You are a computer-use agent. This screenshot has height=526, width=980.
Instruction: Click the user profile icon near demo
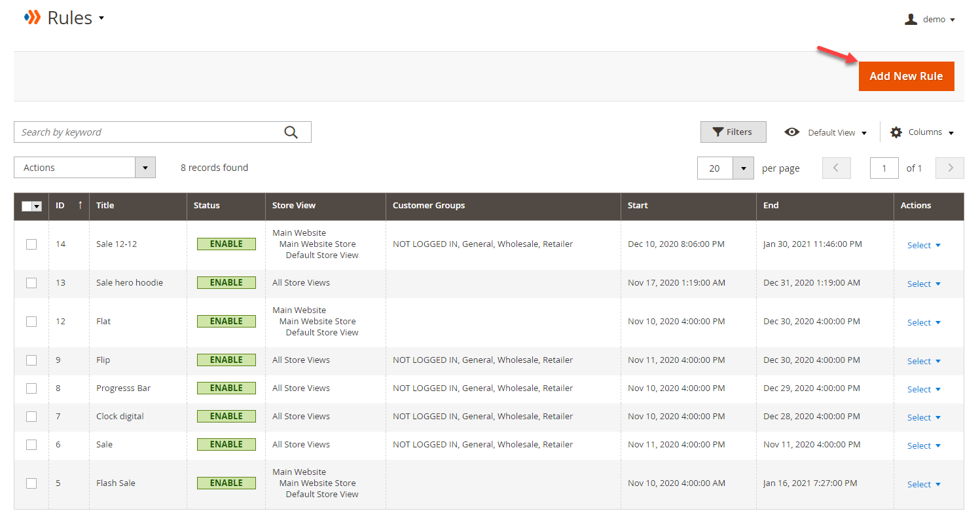pos(911,18)
